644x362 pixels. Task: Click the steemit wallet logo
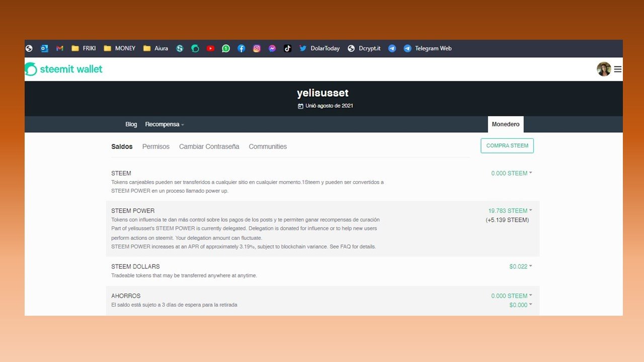(63, 69)
